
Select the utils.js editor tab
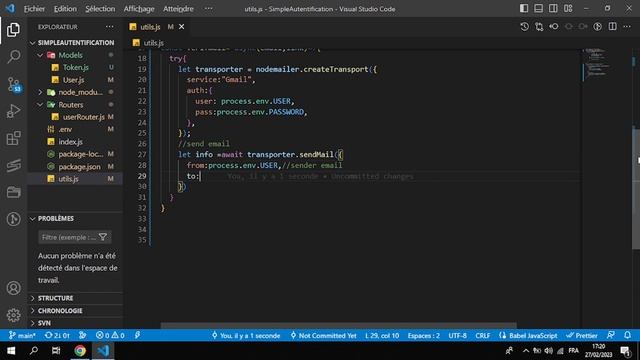click(x=157, y=27)
